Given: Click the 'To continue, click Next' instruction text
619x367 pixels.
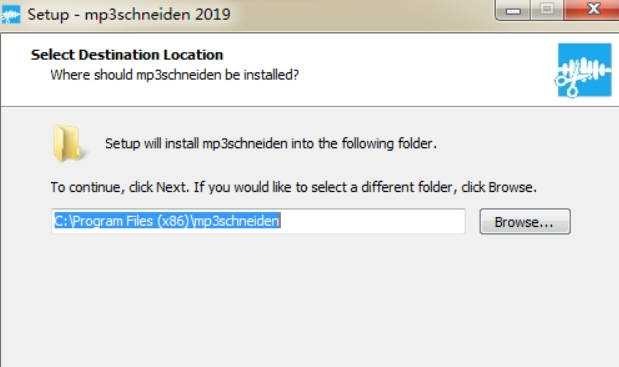Looking at the screenshot, I should coord(120,187).
